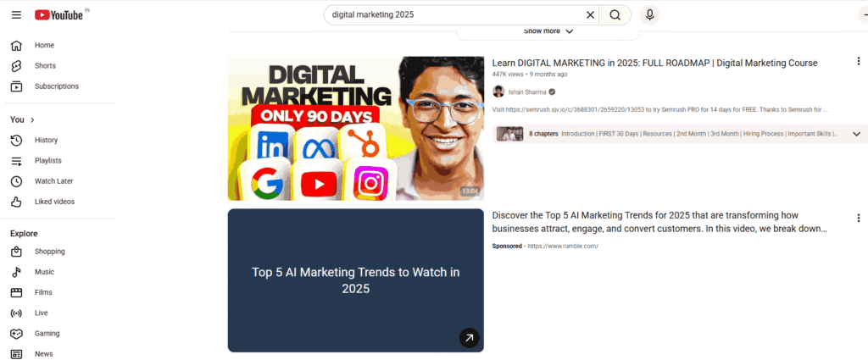Click the Sponsored label

pos(507,246)
